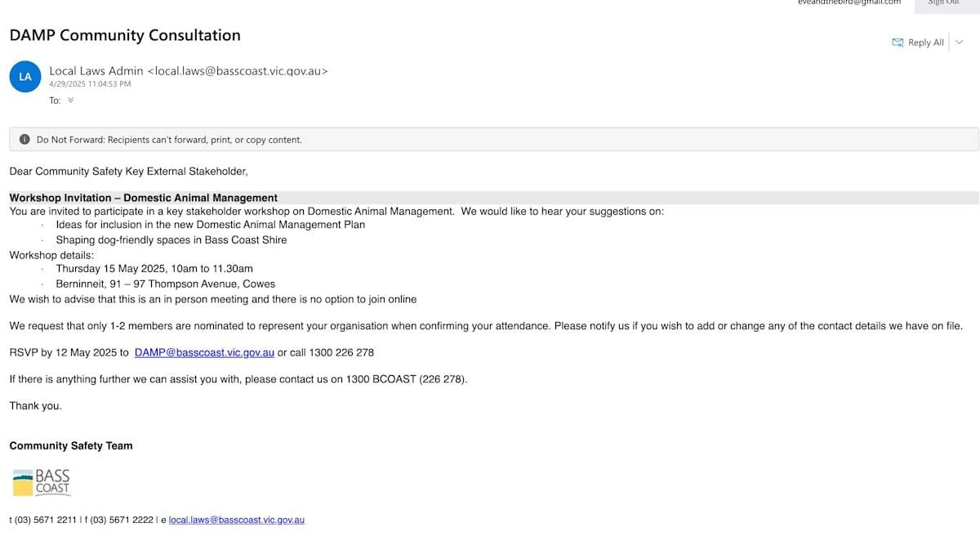Expand the To recipients list chevron
This screenshot has width=980, height=541.
(70, 101)
